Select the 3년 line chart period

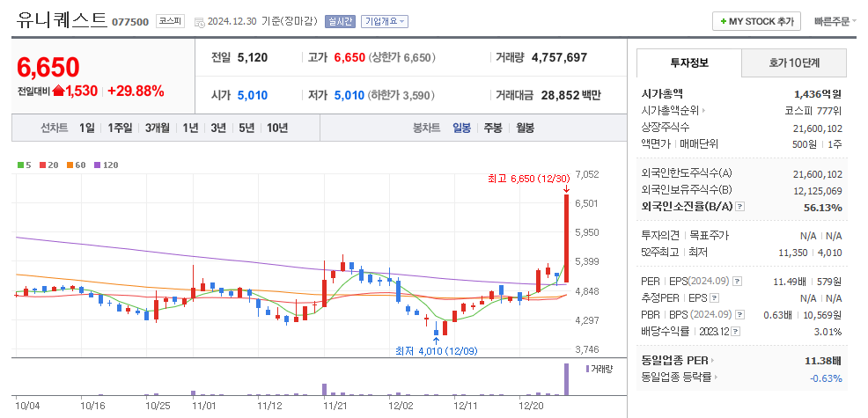218,128
